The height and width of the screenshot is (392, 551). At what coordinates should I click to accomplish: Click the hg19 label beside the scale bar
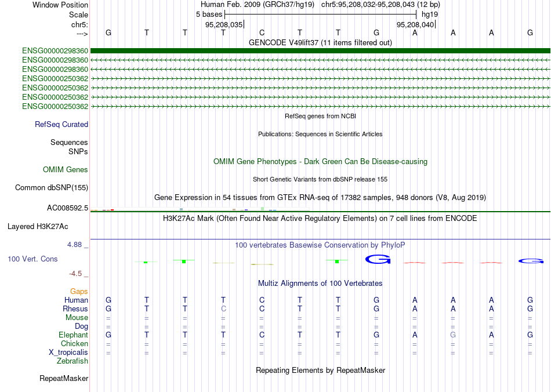pyautogui.click(x=430, y=14)
